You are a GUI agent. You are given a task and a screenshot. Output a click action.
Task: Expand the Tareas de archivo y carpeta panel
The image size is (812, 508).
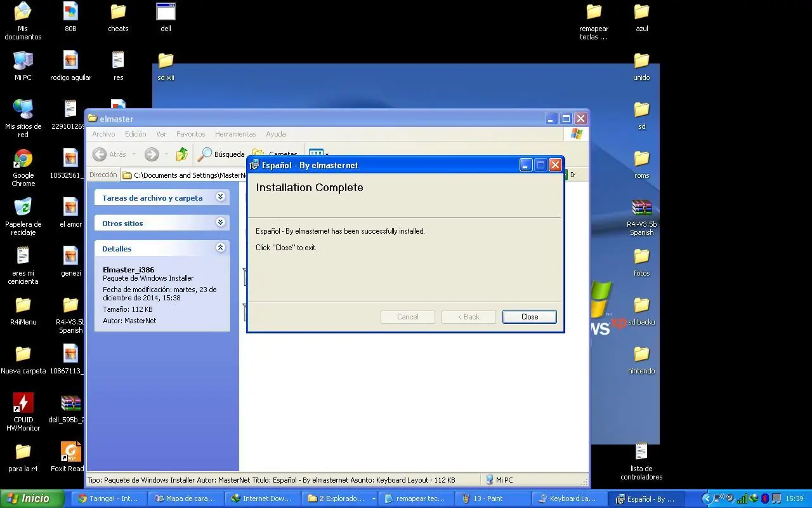[x=220, y=197]
